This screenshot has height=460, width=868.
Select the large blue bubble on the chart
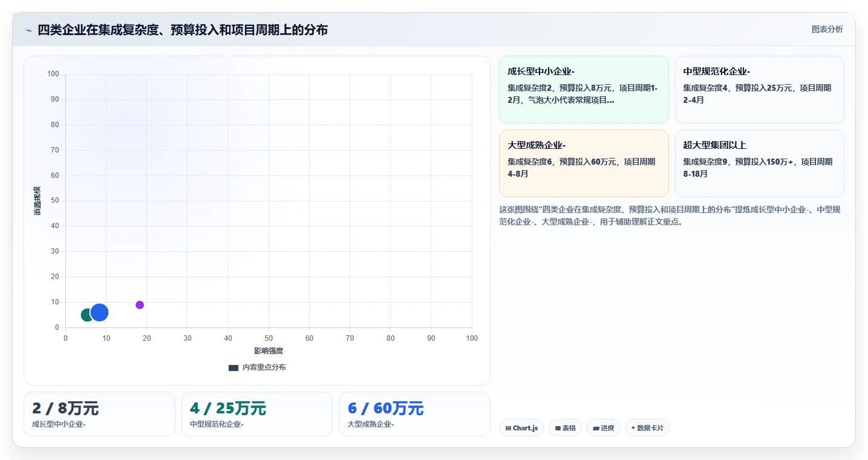(99, 312)
